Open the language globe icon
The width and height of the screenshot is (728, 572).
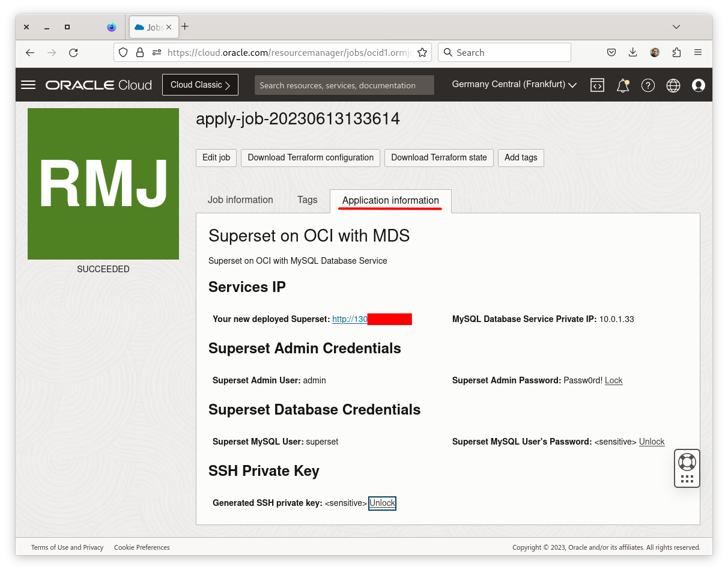tap(673, 85)
